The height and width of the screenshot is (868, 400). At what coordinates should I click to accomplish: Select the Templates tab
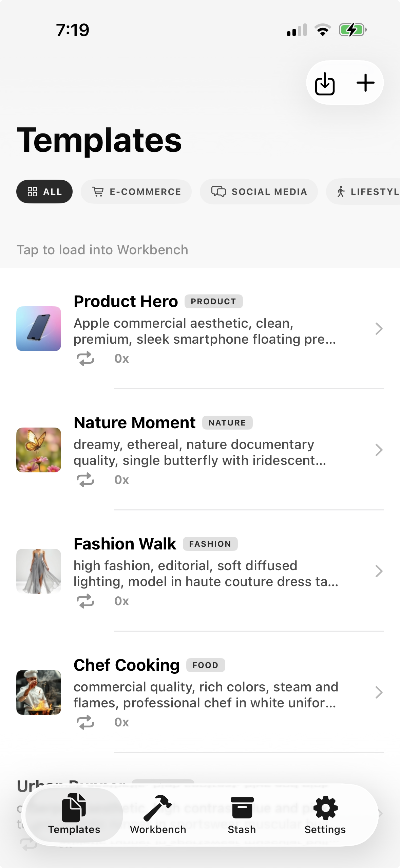click(74, 814)
